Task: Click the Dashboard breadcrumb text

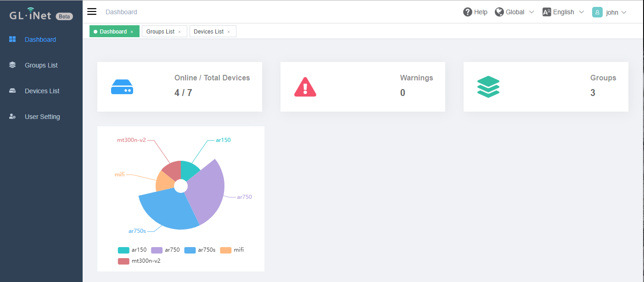Action: 121,12
